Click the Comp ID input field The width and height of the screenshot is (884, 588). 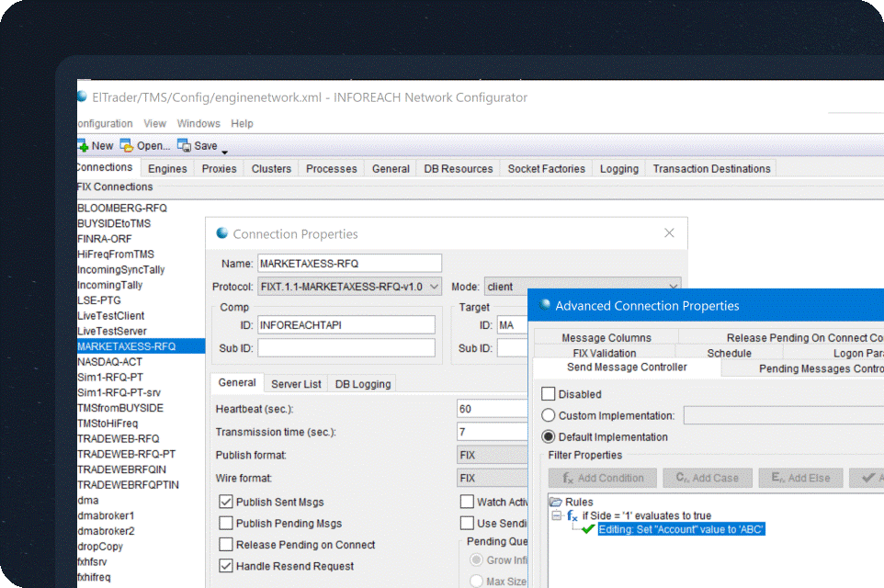coord(346,324)
